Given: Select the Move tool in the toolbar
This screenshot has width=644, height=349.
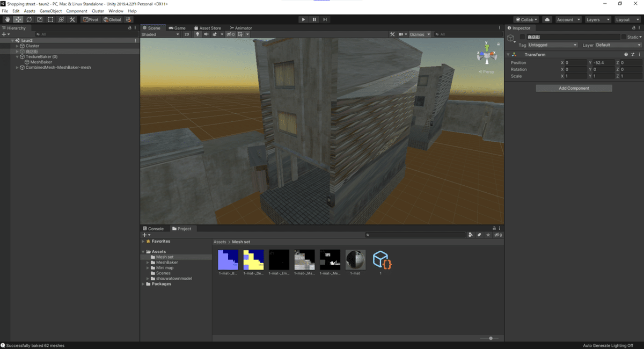Looking at the screenshot, I should [18, 19].
